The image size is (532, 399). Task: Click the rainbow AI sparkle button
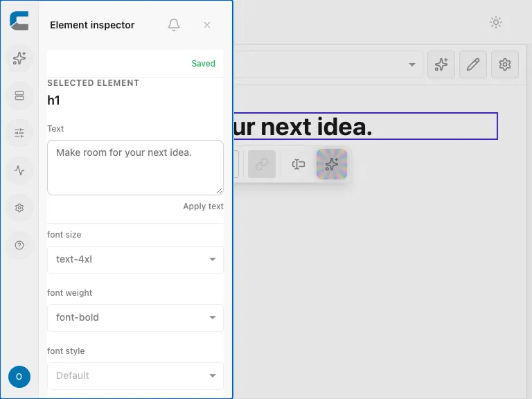click(332, 164)
